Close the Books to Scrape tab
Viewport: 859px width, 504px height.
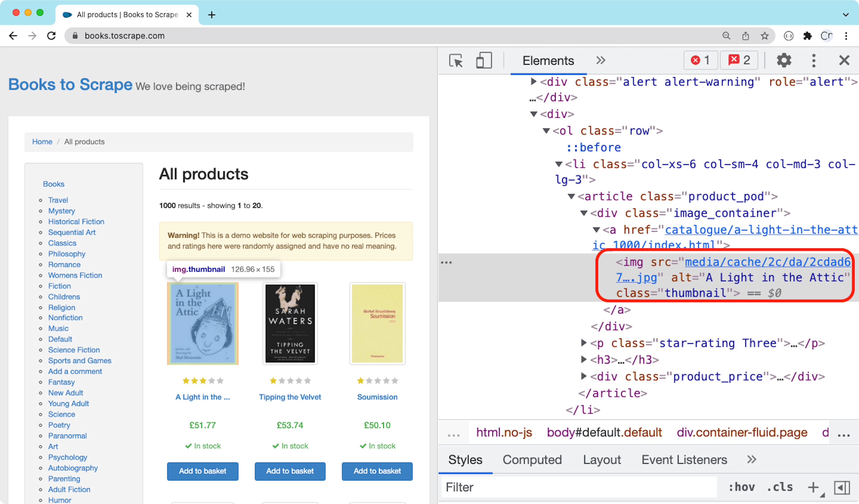click(189, 15)
